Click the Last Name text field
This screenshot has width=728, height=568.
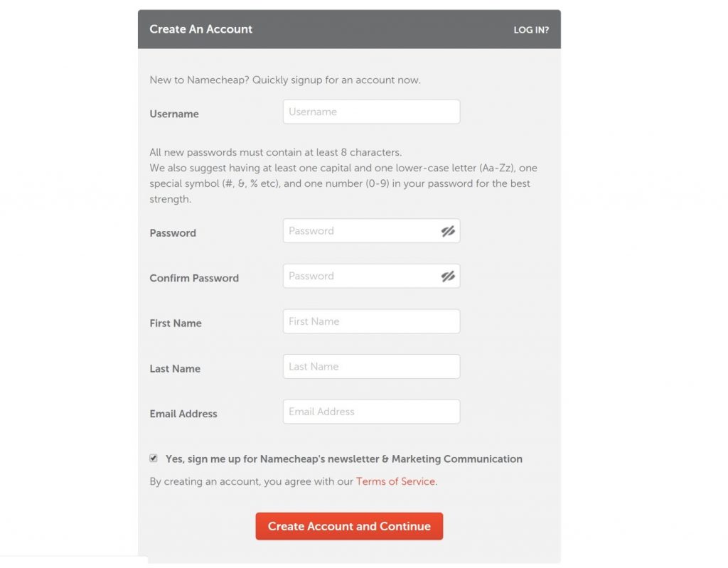click(371, 366)
